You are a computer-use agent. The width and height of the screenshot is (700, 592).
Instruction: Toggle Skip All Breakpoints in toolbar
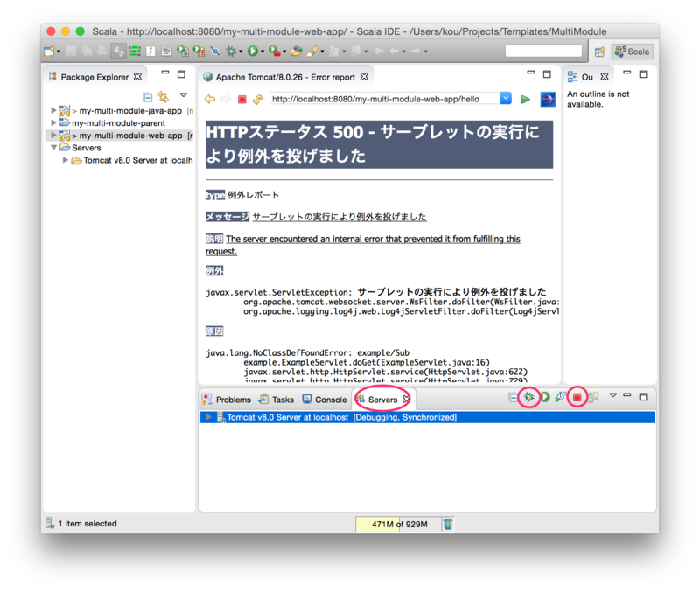[x=214, y=52]
